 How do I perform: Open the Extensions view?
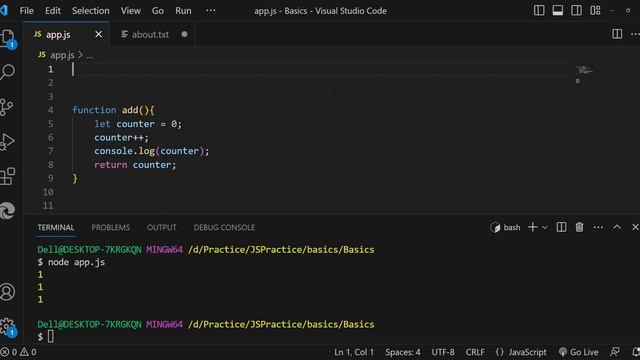click(8, 176)
